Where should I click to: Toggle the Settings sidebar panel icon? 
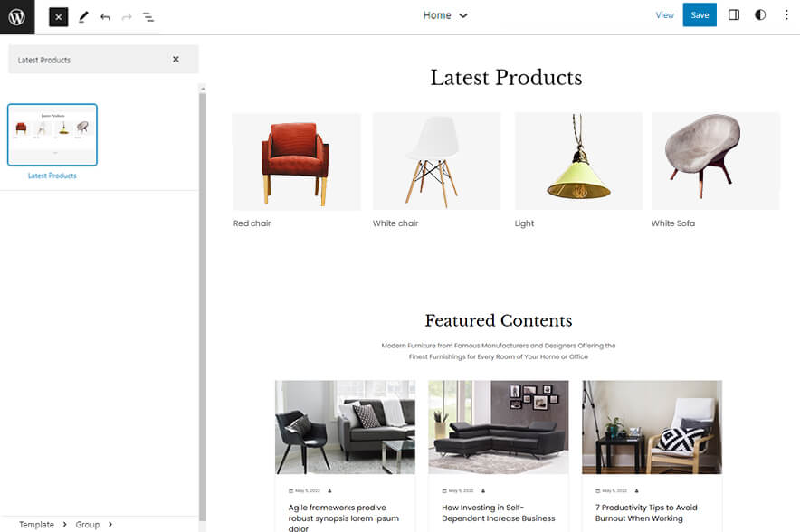[734, 15]
